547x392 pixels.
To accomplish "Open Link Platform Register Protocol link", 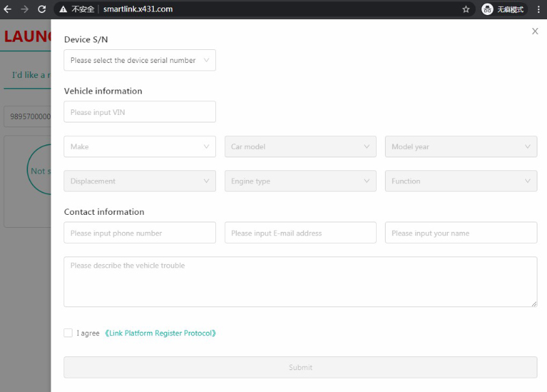I will tap(161, 333).
